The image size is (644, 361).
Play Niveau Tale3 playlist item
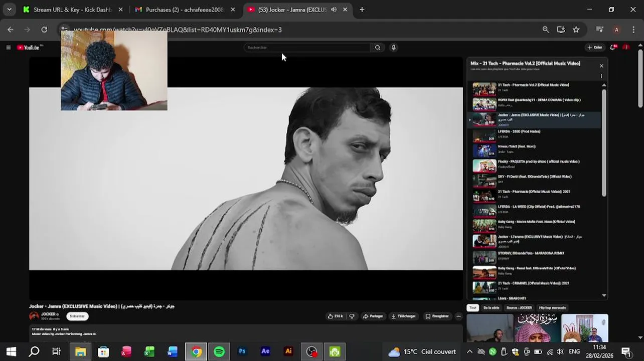click(x=534, y=150)
